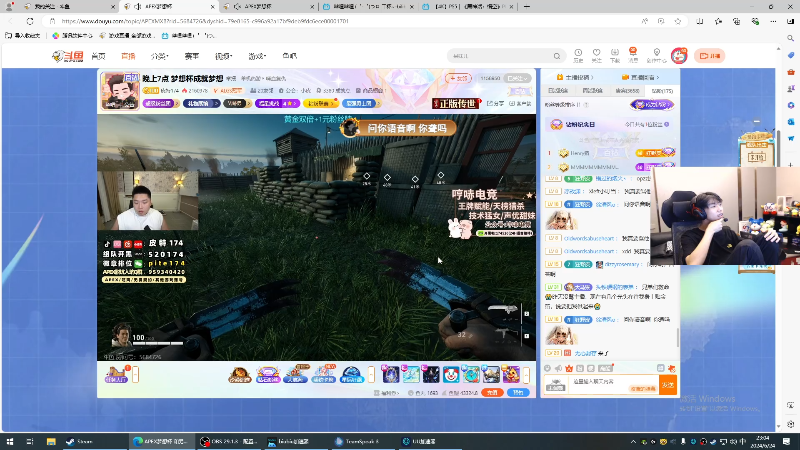Select the tab labeled (175)
Image resolution: width=800 pixels, height=450 pixels.
(662, 91)
